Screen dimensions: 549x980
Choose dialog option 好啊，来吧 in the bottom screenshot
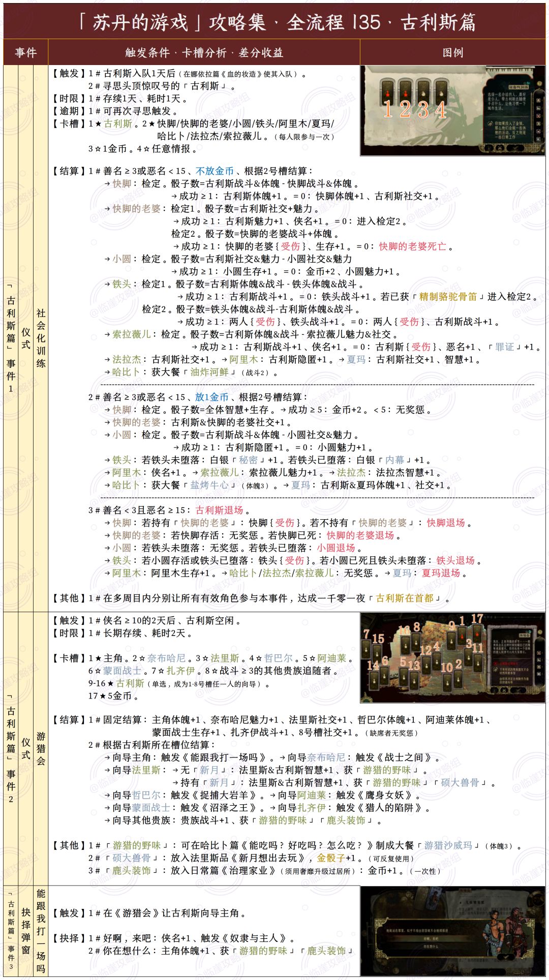[x=431, y=939]
